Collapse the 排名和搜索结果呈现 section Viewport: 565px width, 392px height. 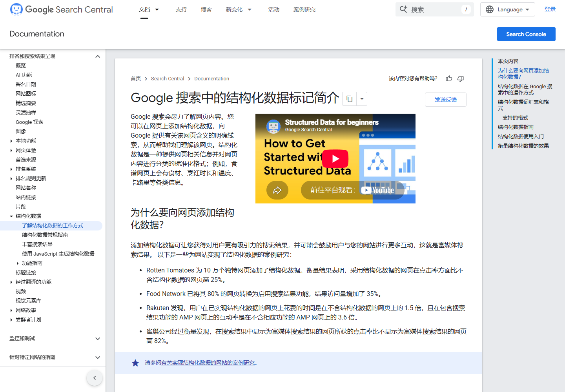[x=98, y=56]
